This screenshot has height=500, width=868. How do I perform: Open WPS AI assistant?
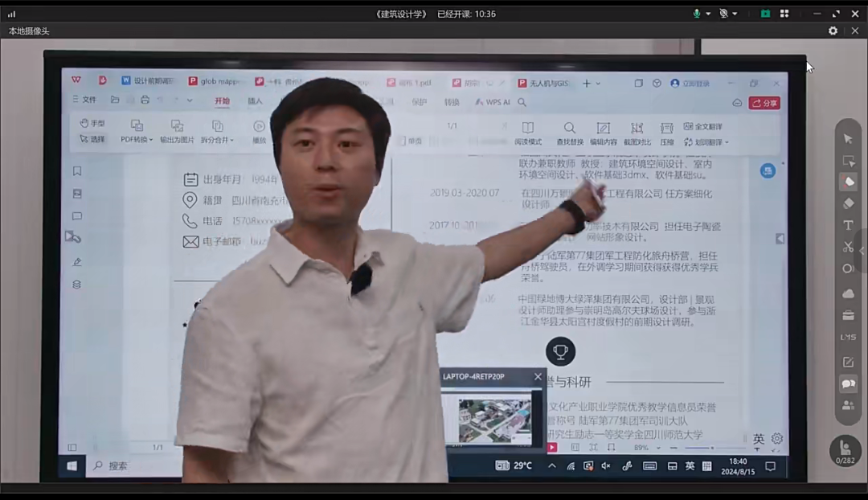pos(492,102)
